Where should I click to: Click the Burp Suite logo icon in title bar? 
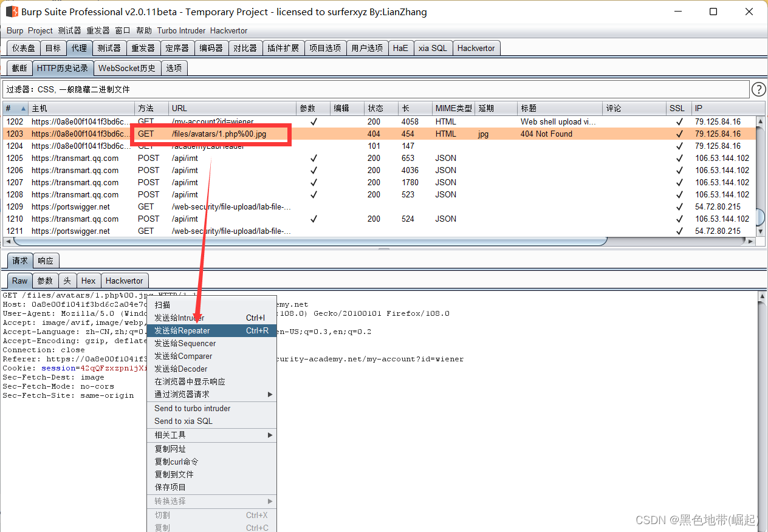point(12,12)
